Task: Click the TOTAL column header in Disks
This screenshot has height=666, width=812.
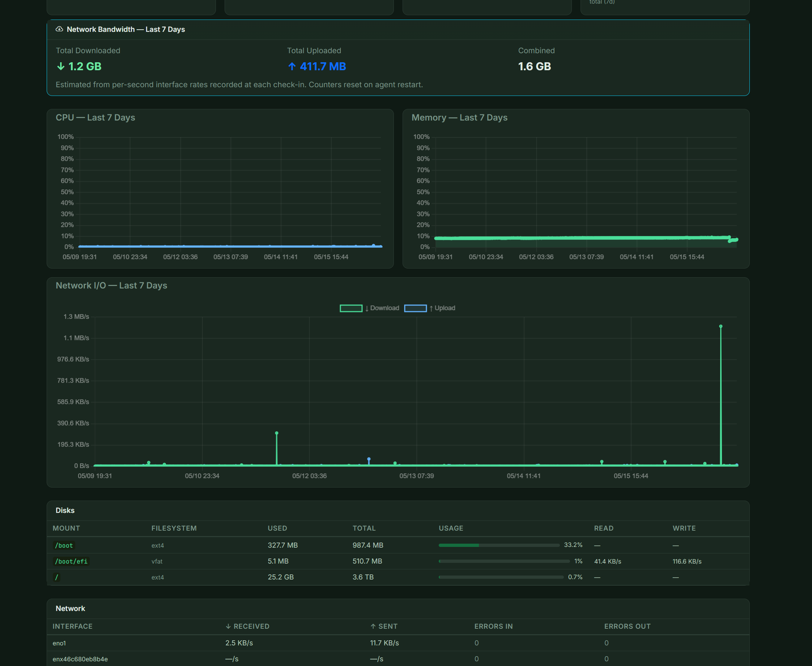Action: pyautogui.click(x=364, y=528)
